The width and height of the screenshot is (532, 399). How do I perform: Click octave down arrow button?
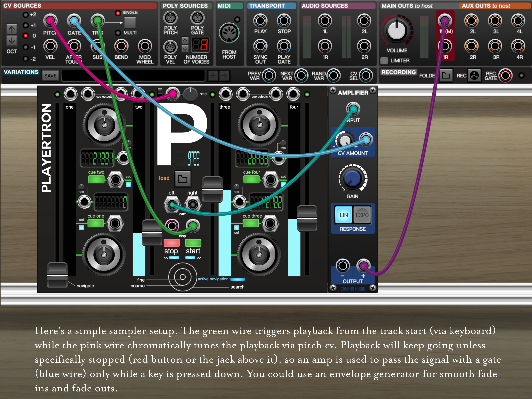[x=11, y=41]
